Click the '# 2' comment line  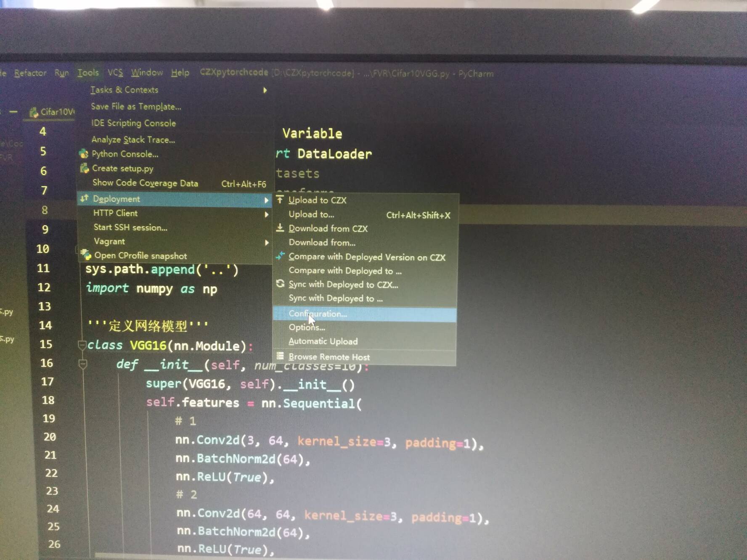(186, 494)
